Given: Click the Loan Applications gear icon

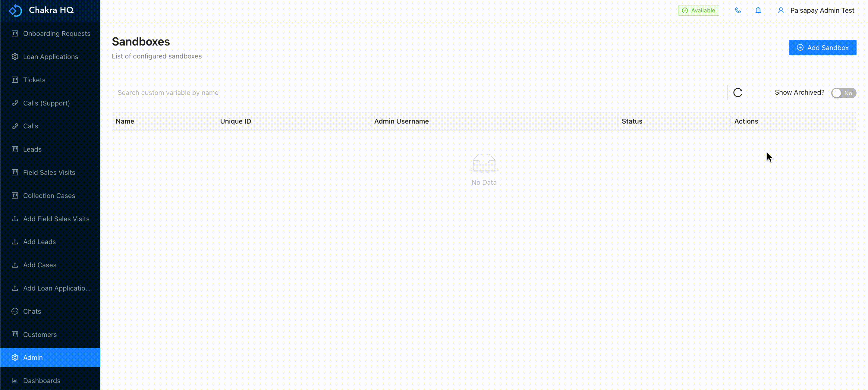Looking at the screenshot, I should (15, 57).
